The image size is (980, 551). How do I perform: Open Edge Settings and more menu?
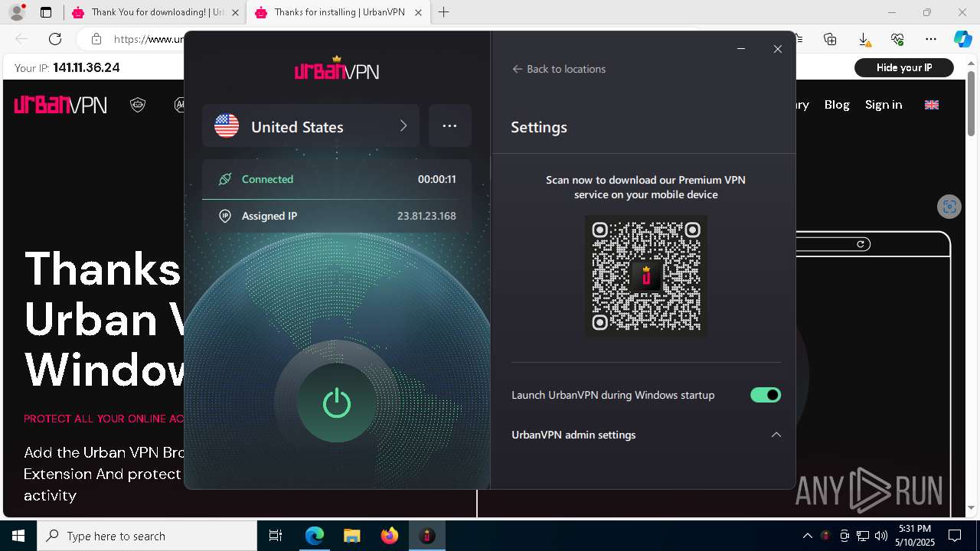(x=931, y=39)
